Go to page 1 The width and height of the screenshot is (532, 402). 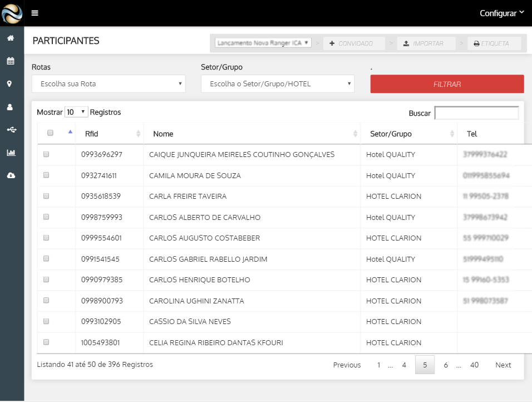tap(378, 365)
